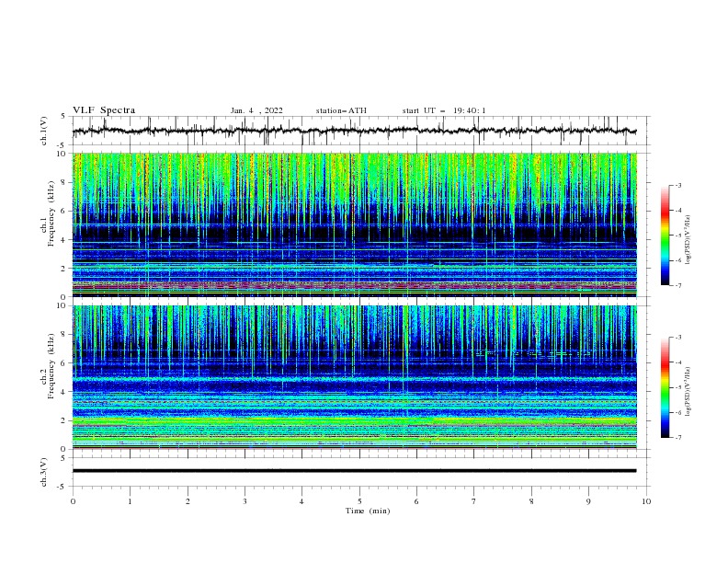Click the time axis tick label "6" under ch.3
This screenshot has height=563, width=728.
point(416,501)
